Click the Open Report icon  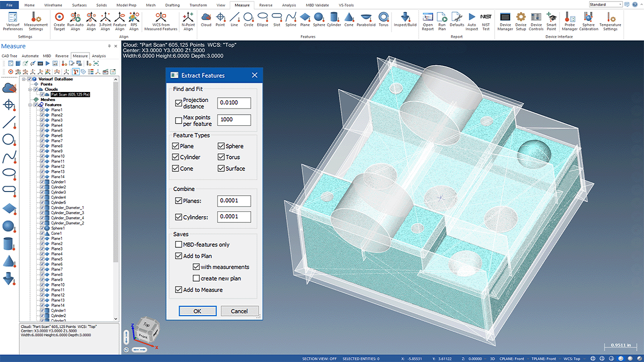point(428,21)
